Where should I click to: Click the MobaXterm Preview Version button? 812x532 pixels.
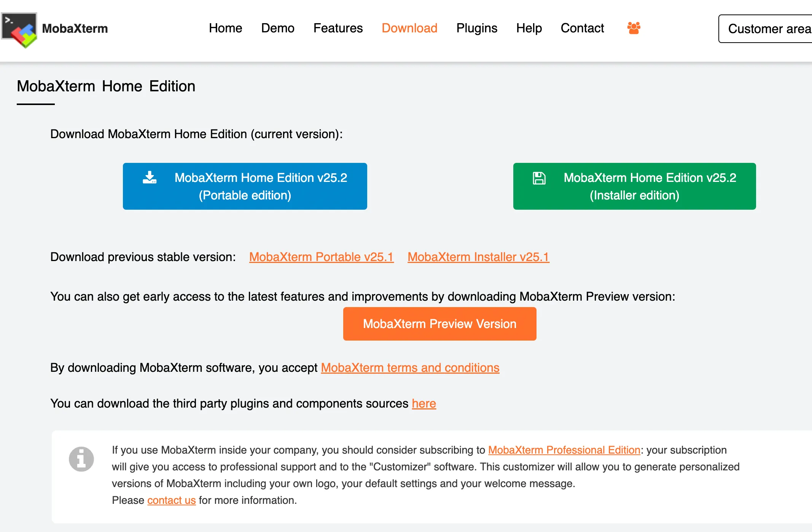[x=439, y=324]
